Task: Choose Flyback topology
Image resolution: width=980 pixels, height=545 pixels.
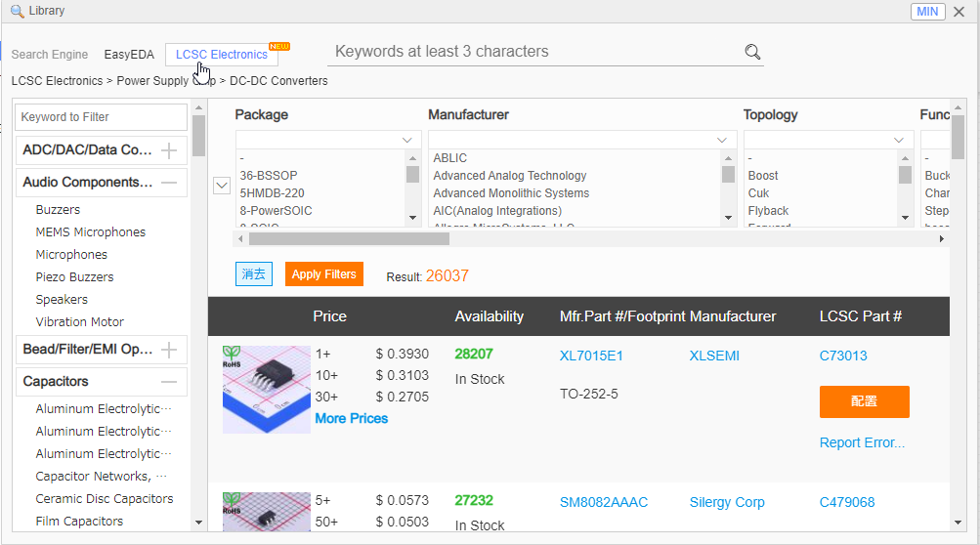Action: [x=768, y=211]
